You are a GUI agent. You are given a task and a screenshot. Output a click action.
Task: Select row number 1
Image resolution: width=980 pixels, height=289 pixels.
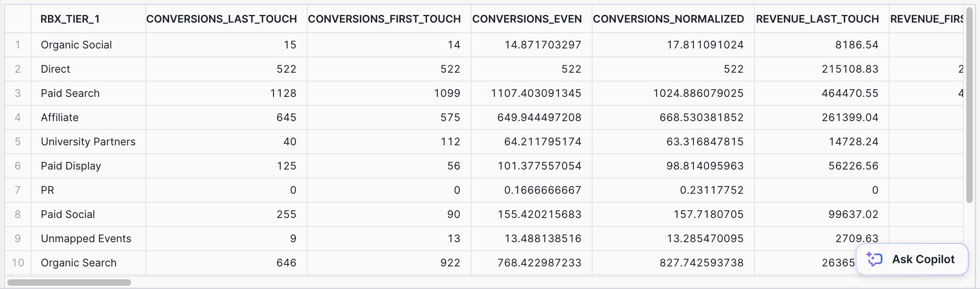coord(18,45)
